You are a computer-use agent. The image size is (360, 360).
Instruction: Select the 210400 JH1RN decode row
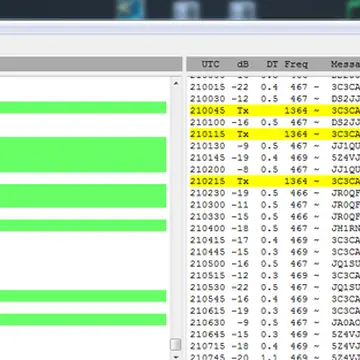coord(275,228)
